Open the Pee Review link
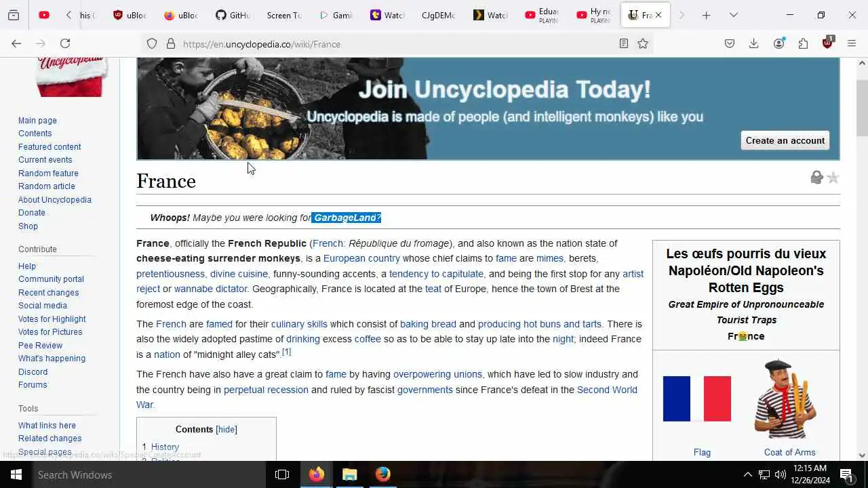The image size is (868, 488). (40, 346)
